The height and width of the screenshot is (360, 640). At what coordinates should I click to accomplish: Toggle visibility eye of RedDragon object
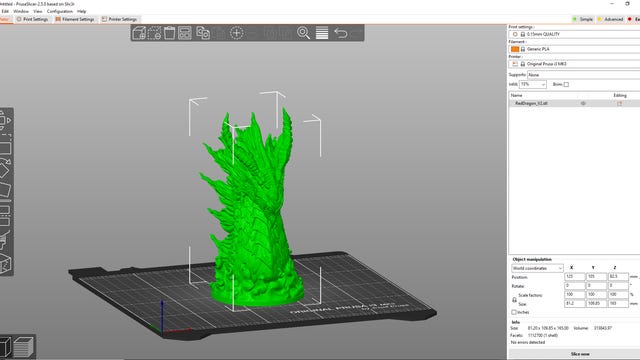tap(583, 104)
